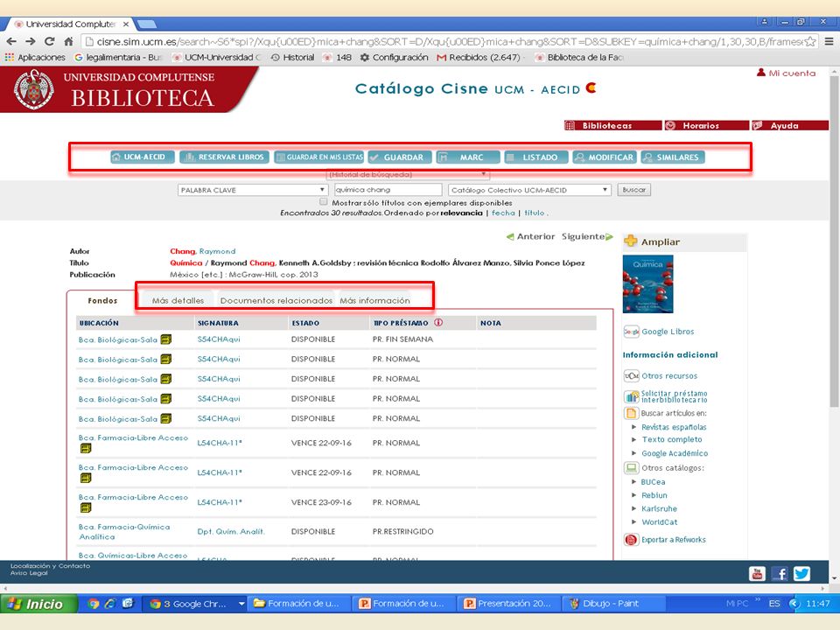Sort results by fecha
This screenshot has height=630, width=840.
point(503,213)
